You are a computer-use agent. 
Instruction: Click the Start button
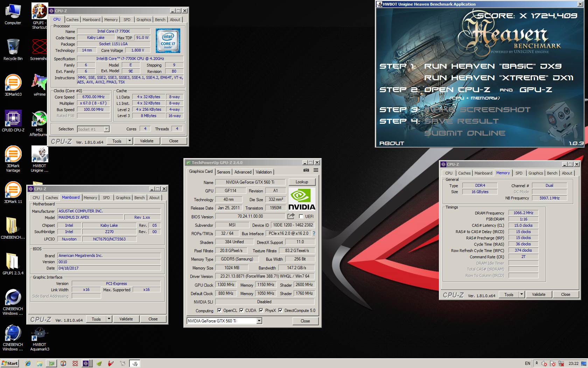click(x=10, y=363)
